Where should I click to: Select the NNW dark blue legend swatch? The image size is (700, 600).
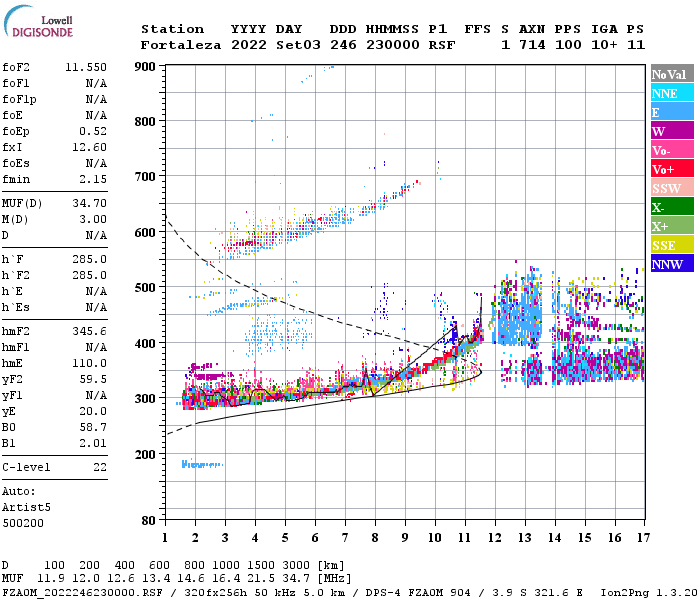672,263
